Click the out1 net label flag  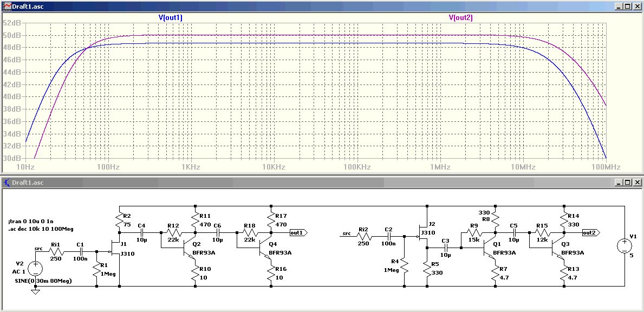click(x=298, y=232)
